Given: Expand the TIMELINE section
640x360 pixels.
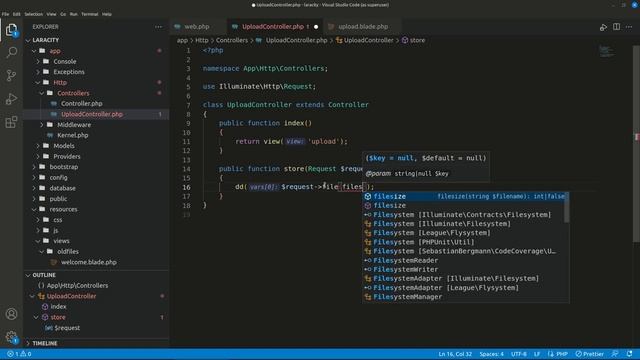Looking at the screenshot, I should 28,343.
